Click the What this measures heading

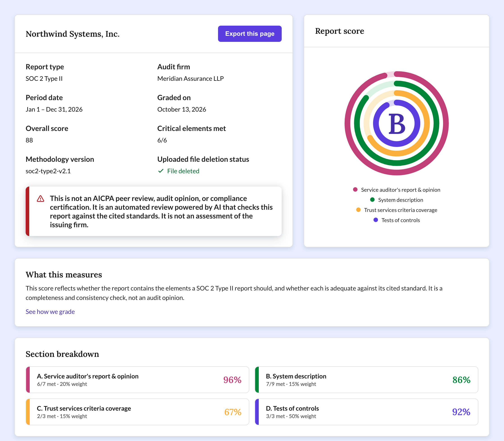pos(64,275)
